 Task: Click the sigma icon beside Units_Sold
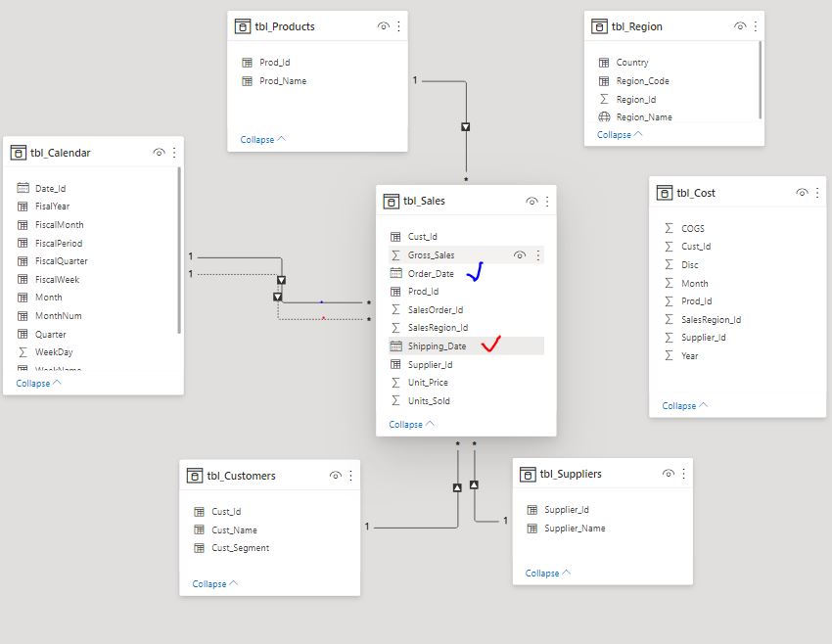394,400
